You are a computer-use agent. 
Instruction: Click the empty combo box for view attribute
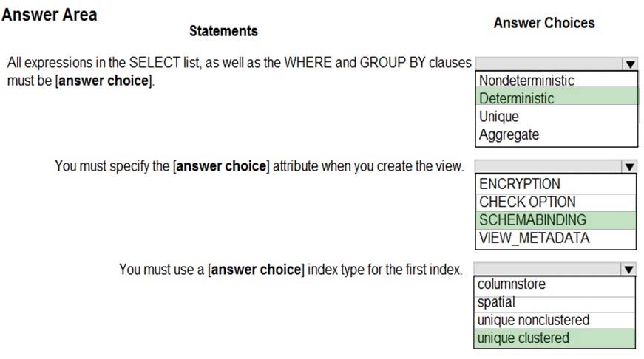(x=549, y=167)
